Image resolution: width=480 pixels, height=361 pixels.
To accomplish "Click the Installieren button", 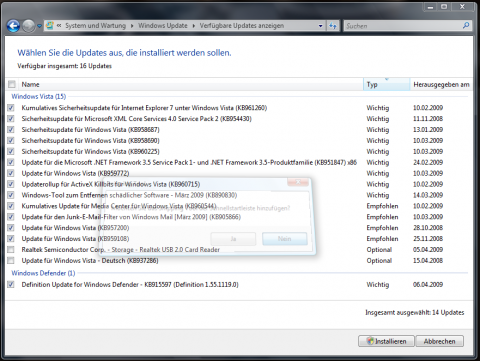I will [386, 341].
